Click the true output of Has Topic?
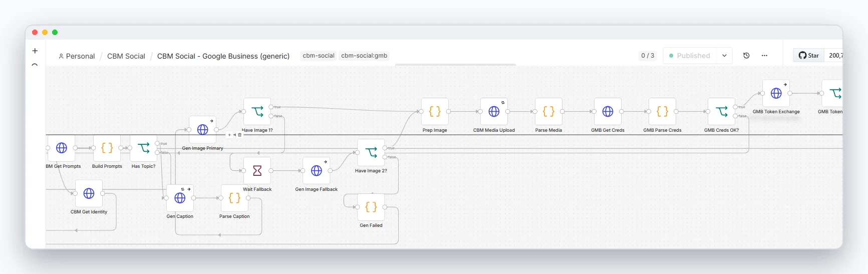Screen dimensions: 868x274 point(157,143)
